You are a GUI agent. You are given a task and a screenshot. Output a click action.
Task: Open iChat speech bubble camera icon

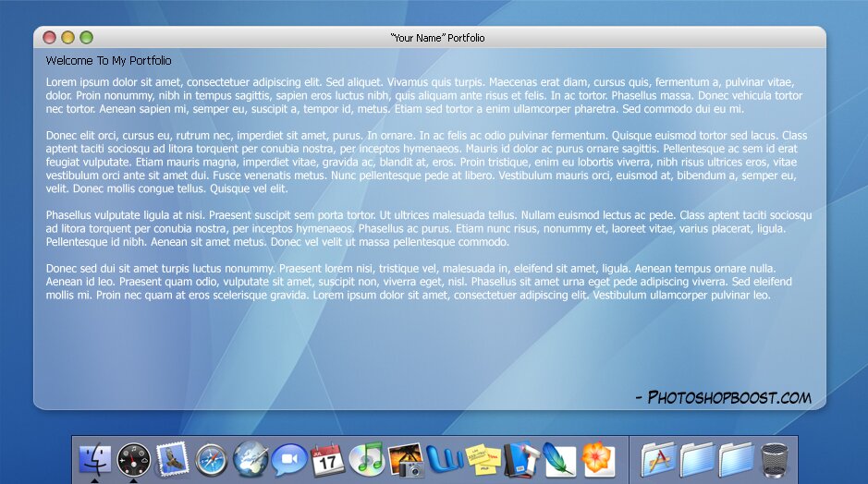288,460
